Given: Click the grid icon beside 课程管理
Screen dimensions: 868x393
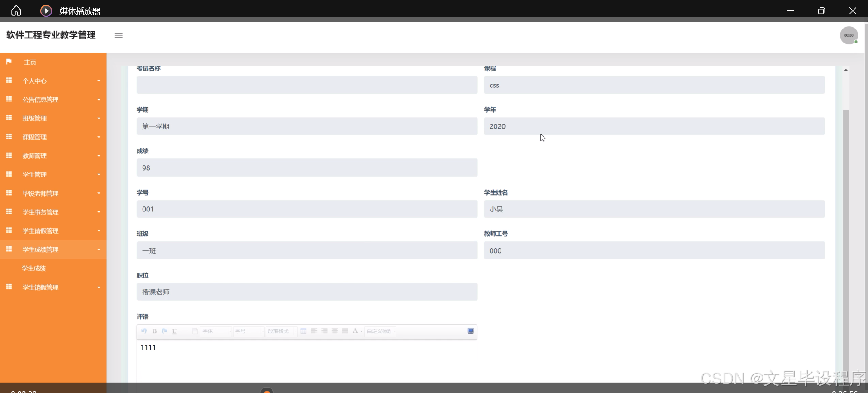Looking at the screenshot, I should click(x=9, y=136).
